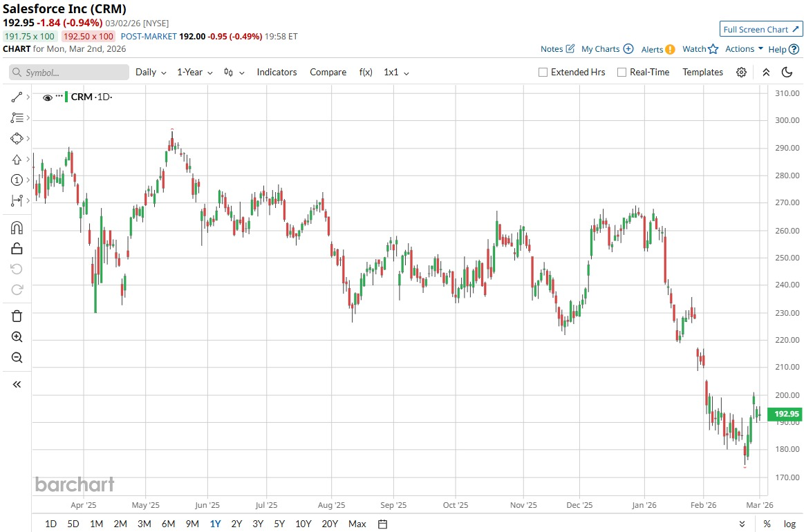
Task: Open the 1x1 grid layout dropdown
Action: click(396, 73)
